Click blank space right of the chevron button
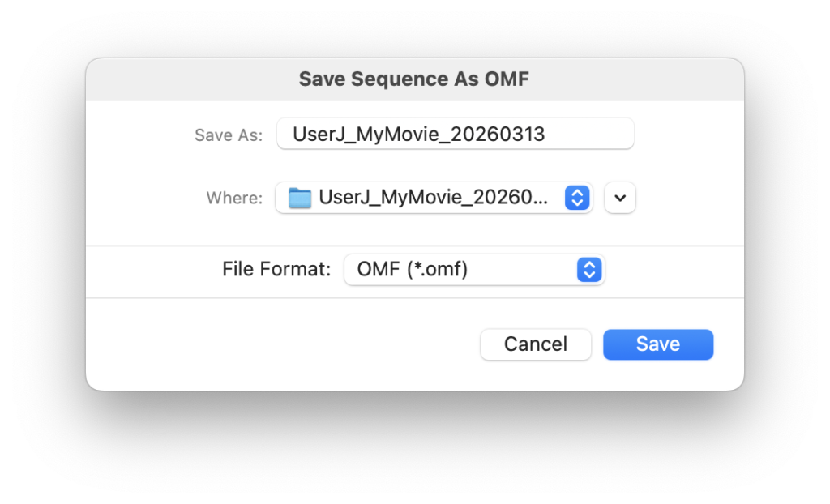The width and height of the screenshot is (830, 504). pos(689,198)
